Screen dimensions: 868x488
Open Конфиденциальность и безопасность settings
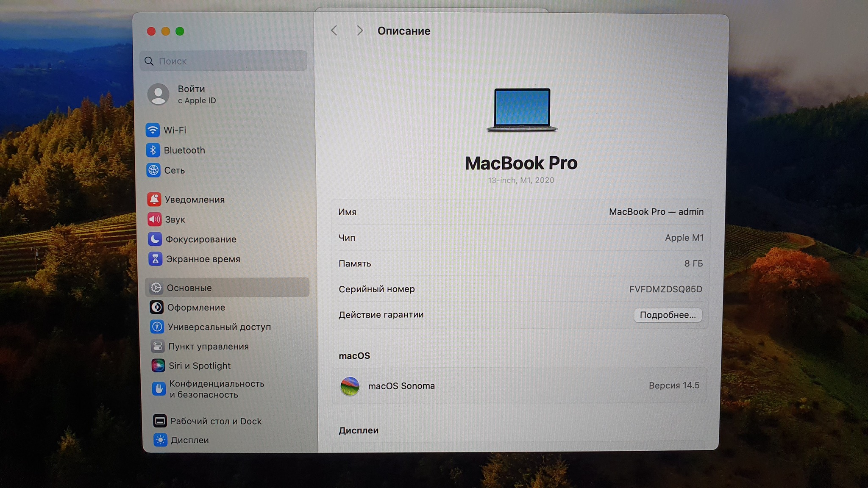pyautogui.click(x=216, y=389)
